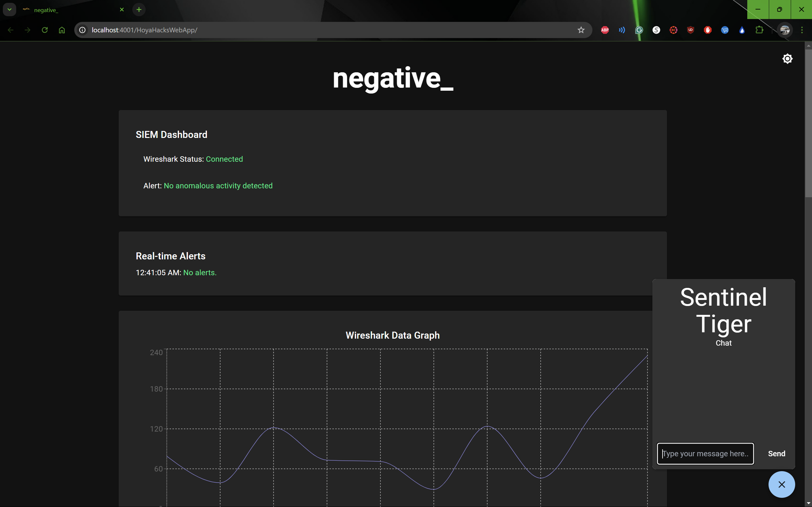This screenshot has width=812, height=507.
Task: Reload the page
Action: 45,30
